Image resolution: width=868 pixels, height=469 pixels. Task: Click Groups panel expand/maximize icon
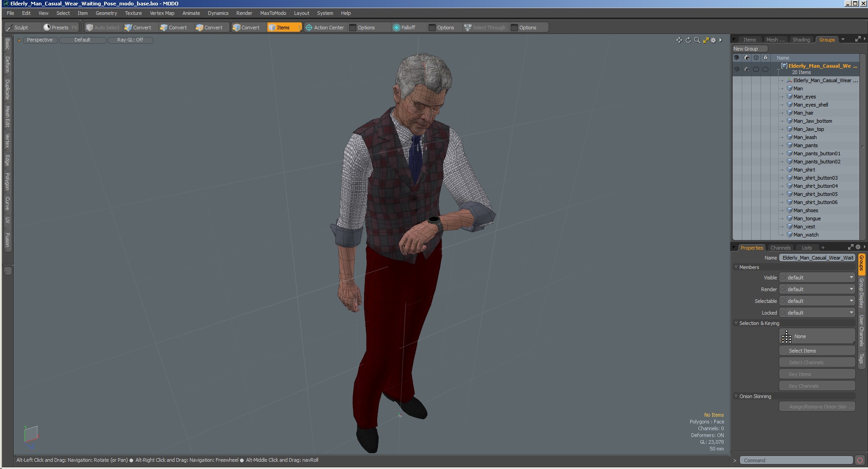click(x=858, y=39)
